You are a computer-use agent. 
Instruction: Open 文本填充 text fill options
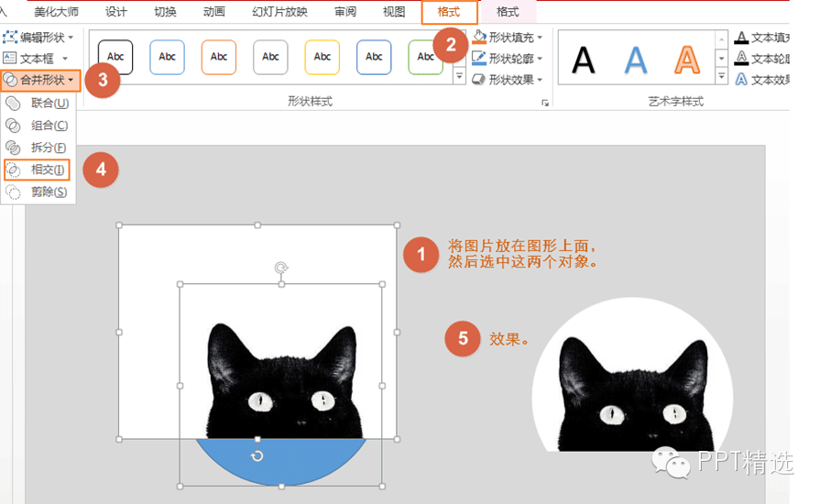(762, 38)
